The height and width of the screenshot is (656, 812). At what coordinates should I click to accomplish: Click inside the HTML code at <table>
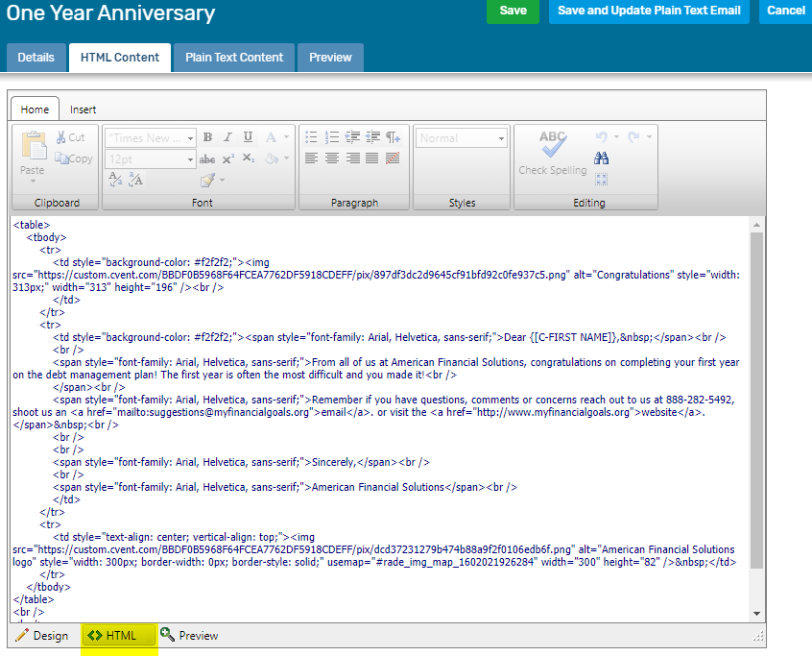click(x=32, y=225)
